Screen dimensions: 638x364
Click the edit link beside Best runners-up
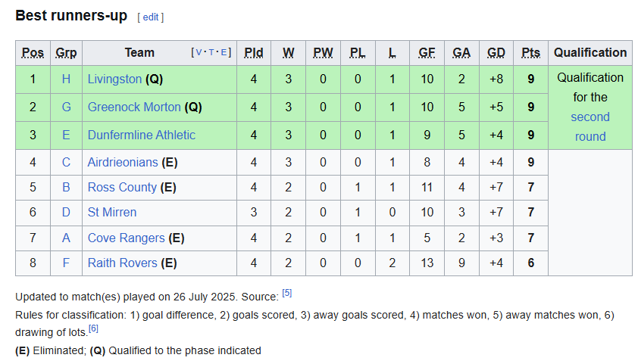click(x=151, y=17)
